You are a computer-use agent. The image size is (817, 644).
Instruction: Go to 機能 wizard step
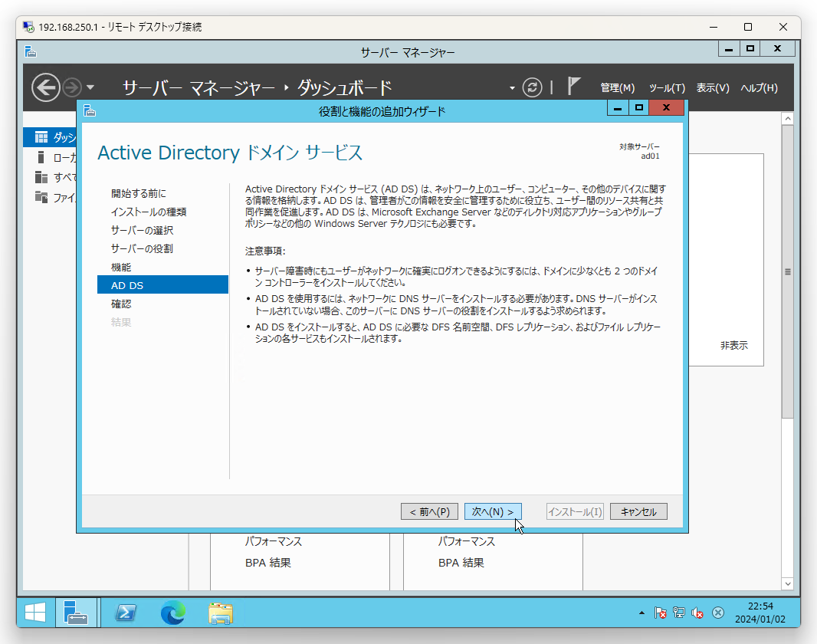pyautogui.click(x=121, y=268)
